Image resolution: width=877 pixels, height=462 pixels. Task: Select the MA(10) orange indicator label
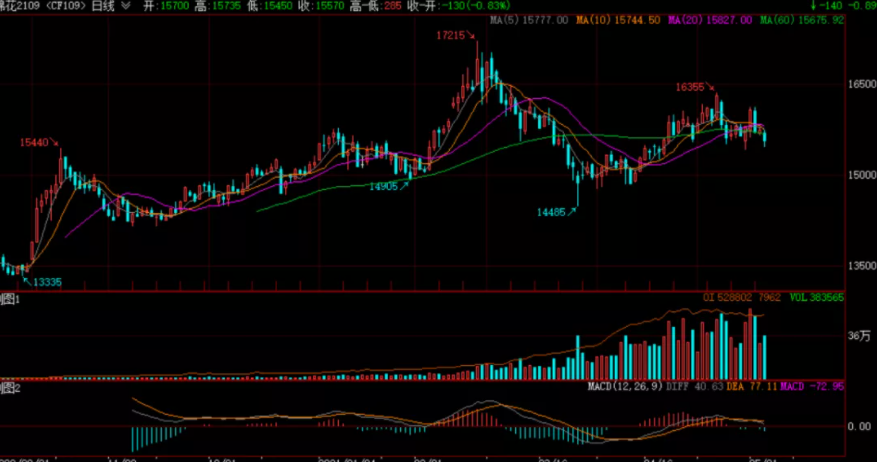[x=618, y=20]
